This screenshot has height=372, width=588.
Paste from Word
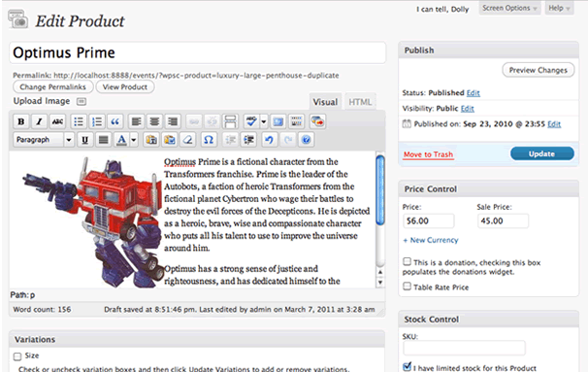coord(170,140)
